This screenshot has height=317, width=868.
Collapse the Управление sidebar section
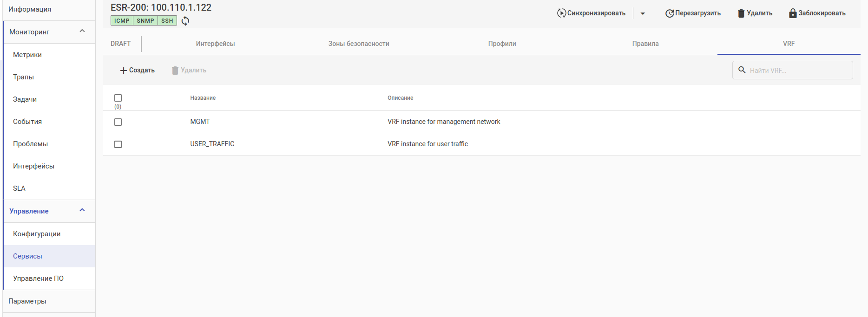[82, 210]
